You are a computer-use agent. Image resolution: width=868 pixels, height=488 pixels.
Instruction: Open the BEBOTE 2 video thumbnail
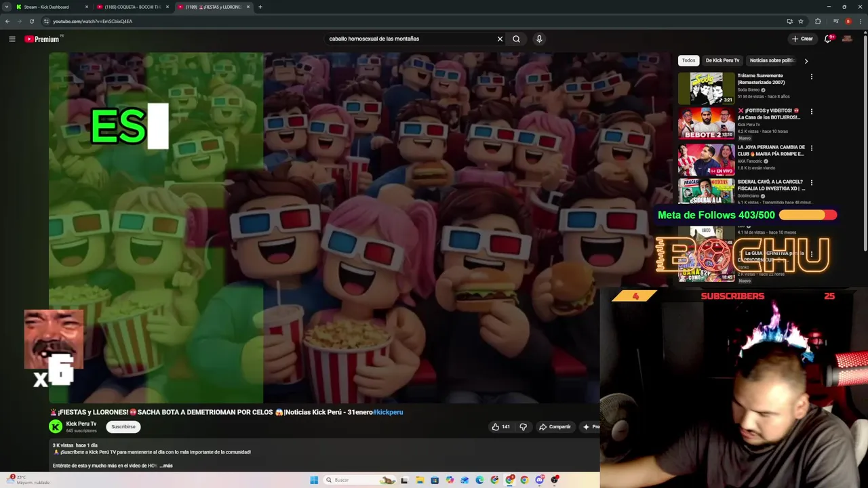point(706,123)
